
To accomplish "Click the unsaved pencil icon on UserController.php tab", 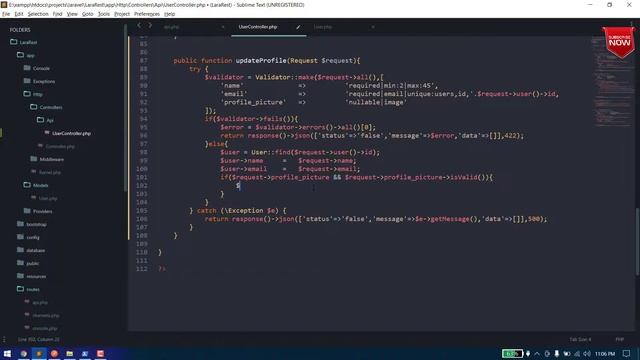I will tap(298, 27).
